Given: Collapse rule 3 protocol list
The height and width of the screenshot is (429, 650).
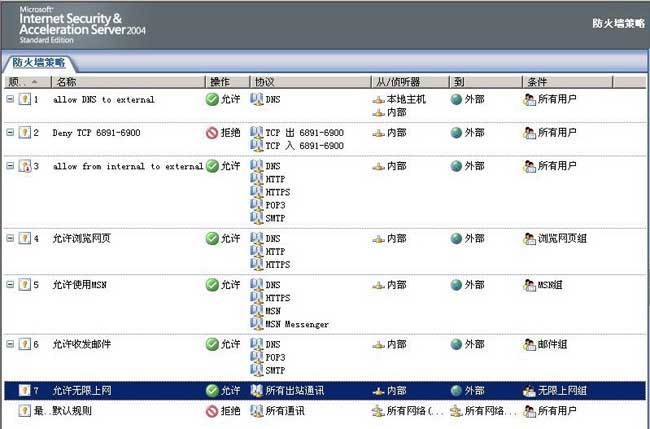Looking at the screenshot, I should pyautogui.click(x=11, y=166).
